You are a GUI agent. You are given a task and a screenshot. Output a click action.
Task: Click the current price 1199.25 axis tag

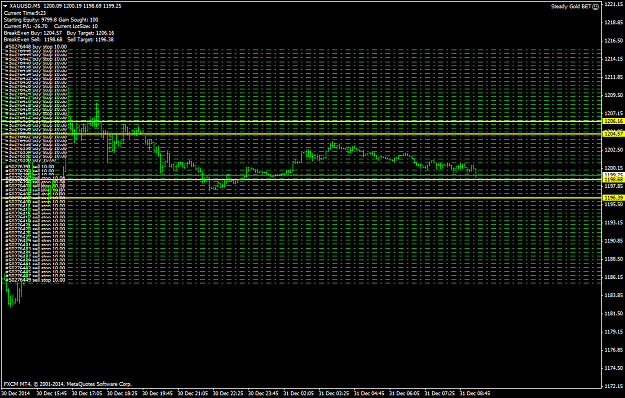click(x=613, y=175)
